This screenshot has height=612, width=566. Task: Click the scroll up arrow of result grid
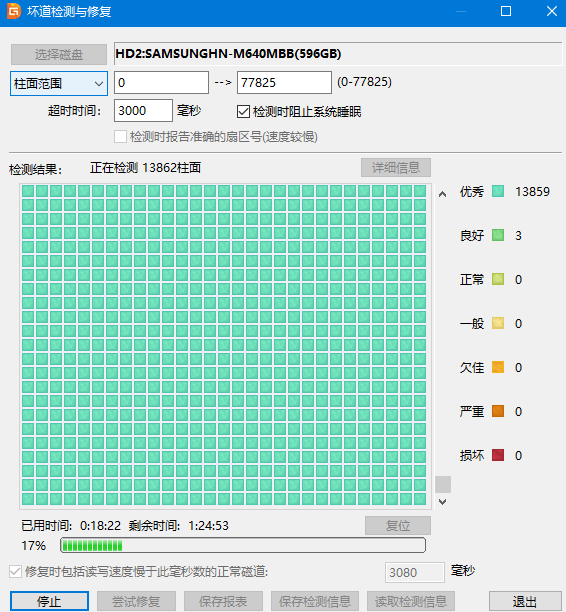tap(442, 194)
